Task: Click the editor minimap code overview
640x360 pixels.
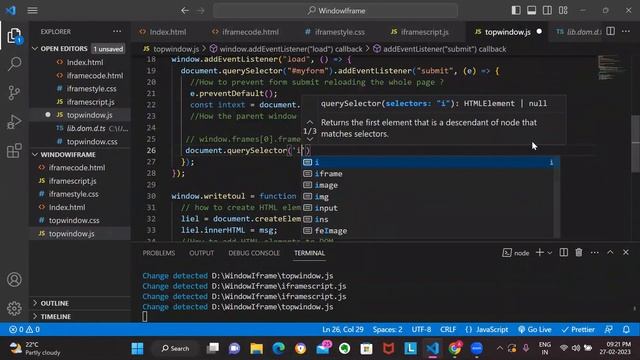Action: (x=611, y=67)
